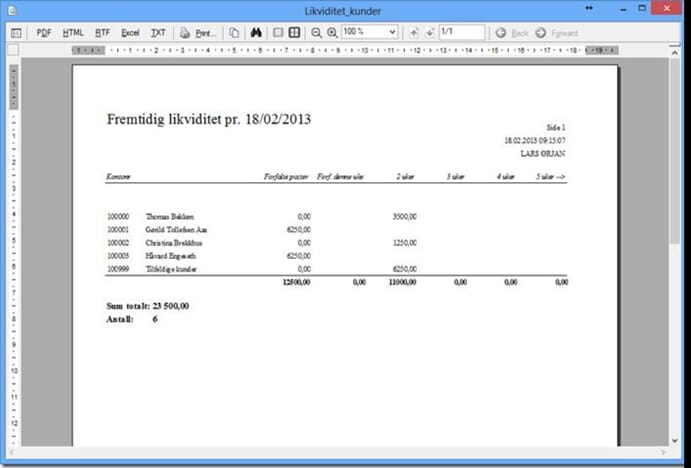Click the vertical scrollbar up arrow

coord(676,50)
